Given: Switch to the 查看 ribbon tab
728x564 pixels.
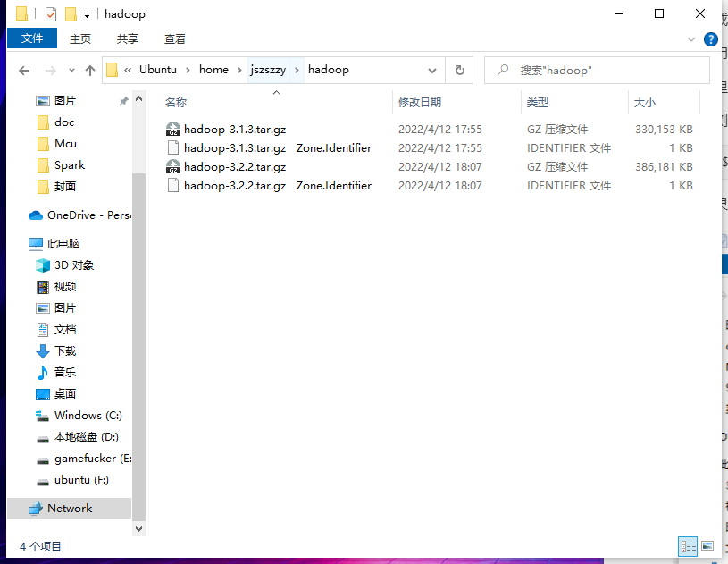Looking at the screenshot, I should (x=174, y=39).
